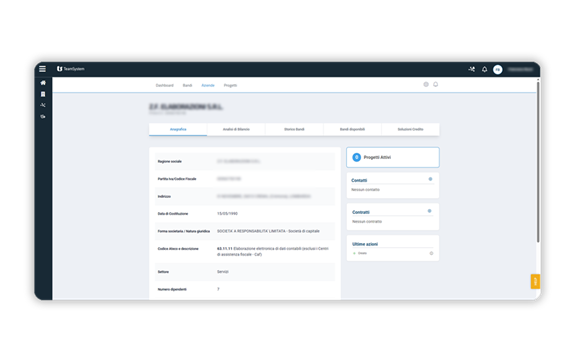Click the 'Ragione sociale' label

[170, 161]
